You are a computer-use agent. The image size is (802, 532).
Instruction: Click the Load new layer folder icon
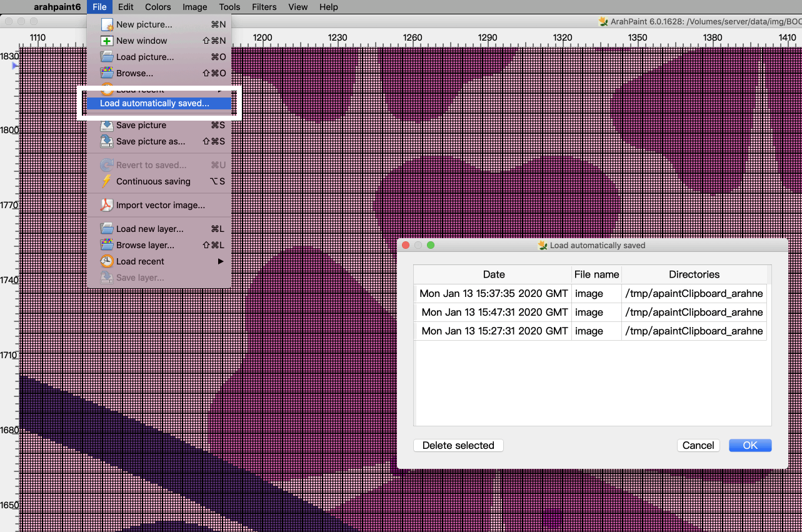click(x=107, y=229)
